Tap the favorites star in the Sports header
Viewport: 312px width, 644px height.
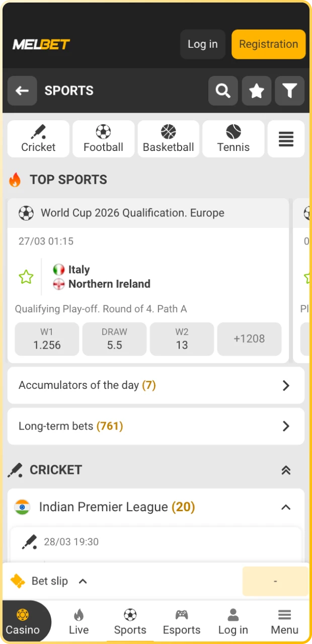(257, 91)
